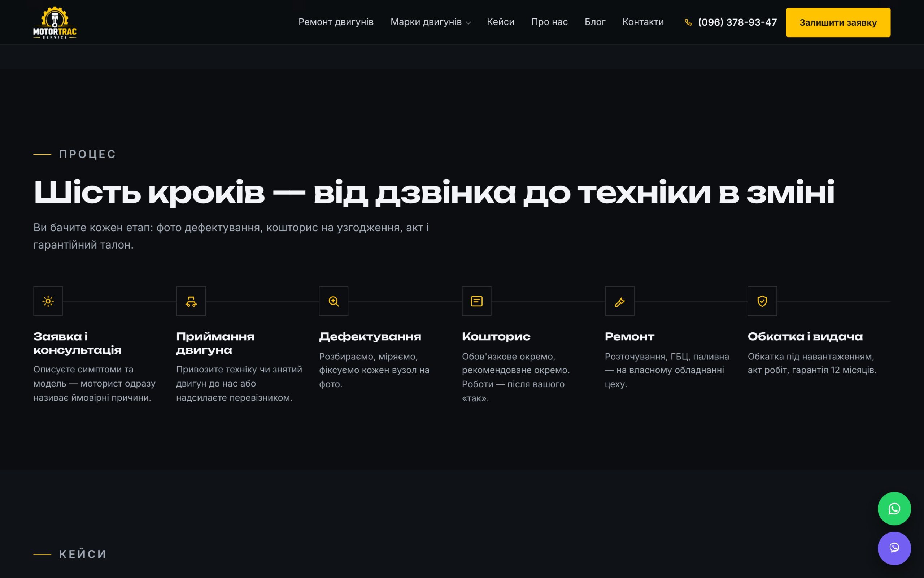This screenshot has height=578, width=924.
Task: Click the КЕЙСИ section label
Action: [x=83, y=554]
